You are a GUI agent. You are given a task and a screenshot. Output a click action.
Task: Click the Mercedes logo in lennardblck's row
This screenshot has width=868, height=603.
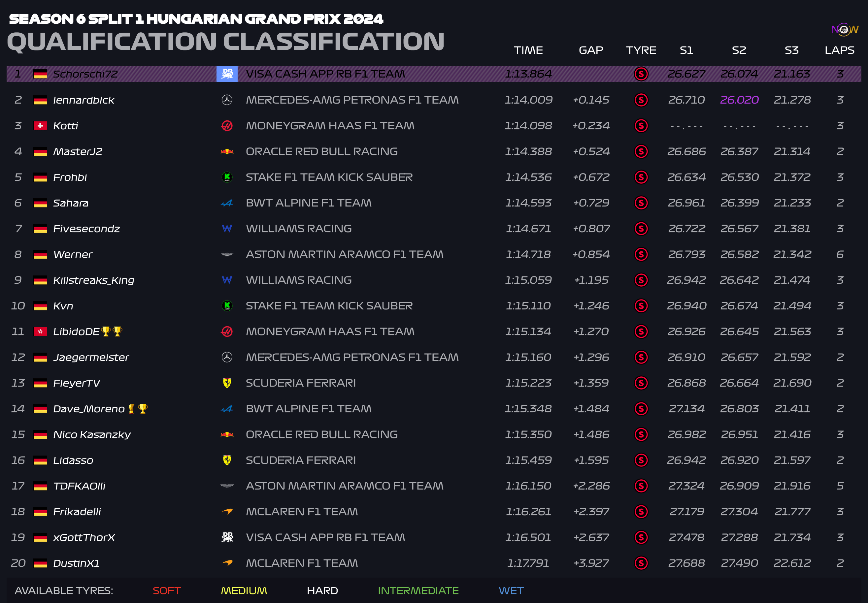click(227, 100)
